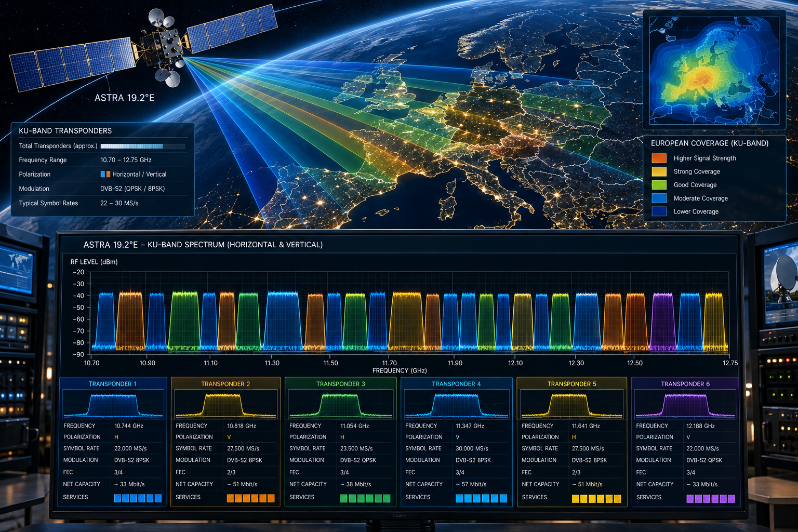
Task: Select the Transponder 2 panel header
Action: pyautogui.click(x=225, y=384)
